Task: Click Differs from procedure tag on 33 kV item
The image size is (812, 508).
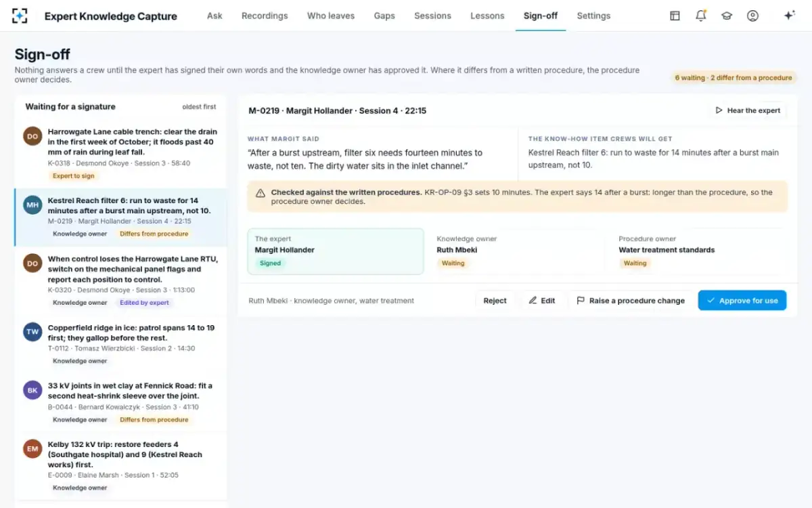Action: click(x=154, y=420)
